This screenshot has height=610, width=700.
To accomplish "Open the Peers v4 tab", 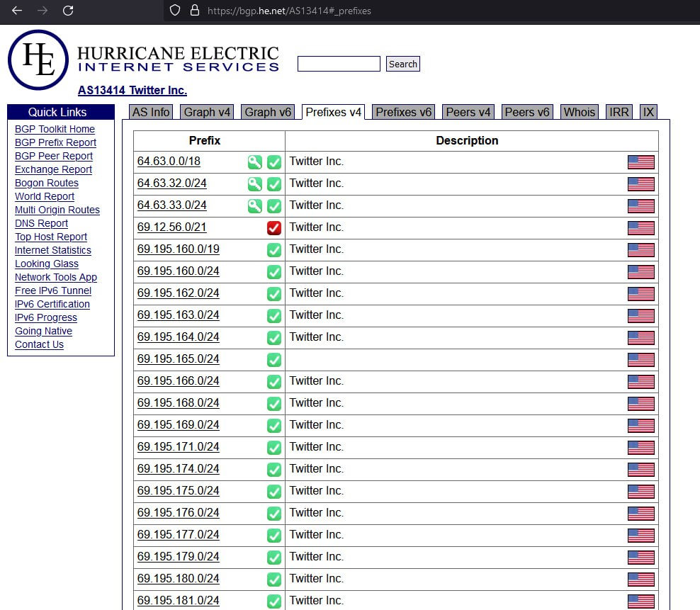I will (x=468, y=112).
